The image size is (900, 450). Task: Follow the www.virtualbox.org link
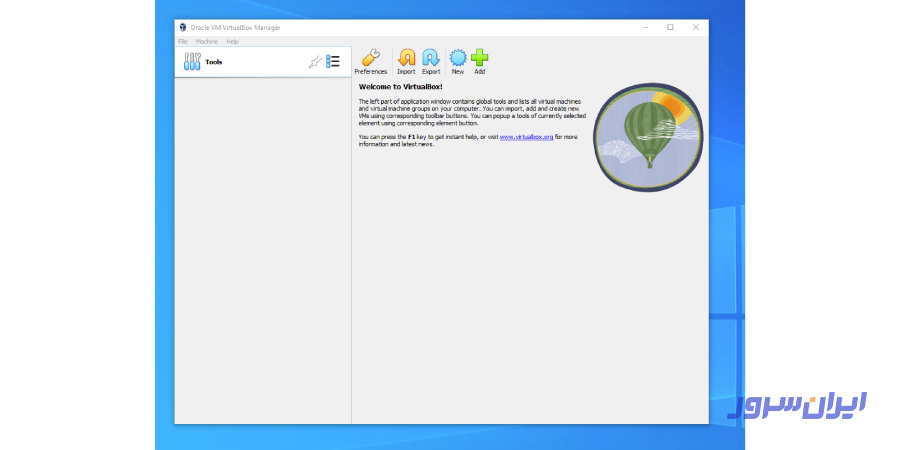pos(526,137)
